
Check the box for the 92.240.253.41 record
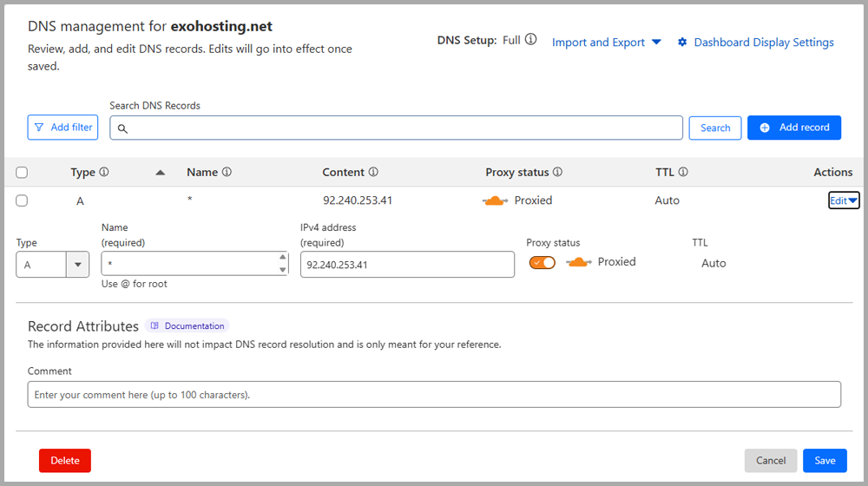pyautogui.click(x=22, y=200)
